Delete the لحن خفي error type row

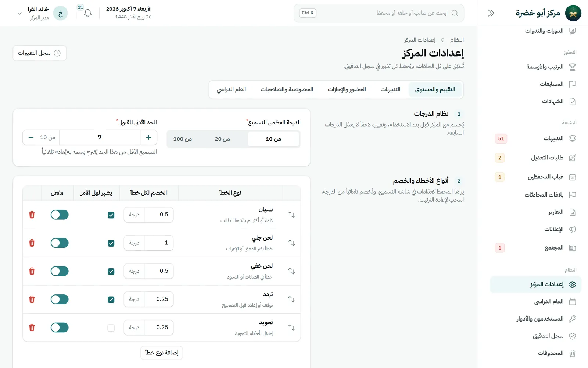pos(32,271)
